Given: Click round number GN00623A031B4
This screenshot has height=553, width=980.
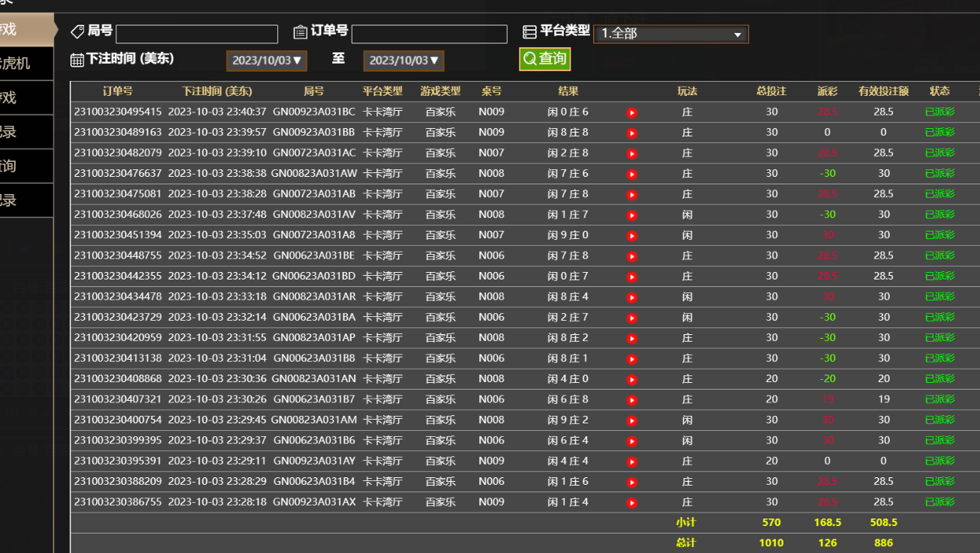Looking at the screenshot, I should click(x=314, y=481).
